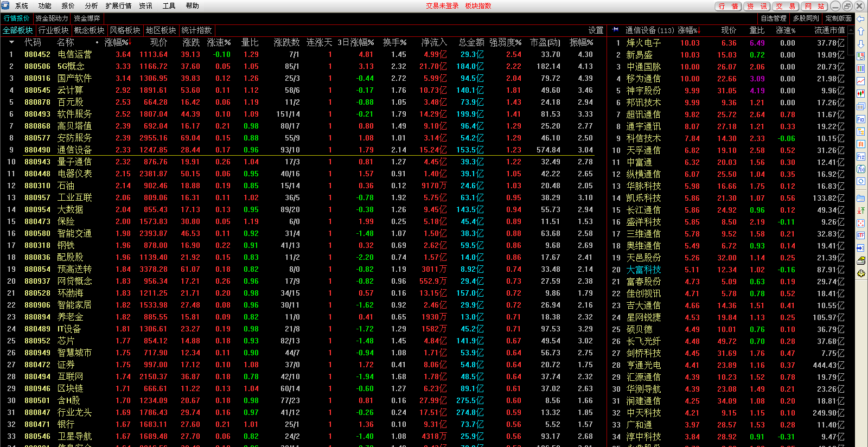The image size is (868, 447).
Task: Click the red dotted frame icon in sidebar
Action: point(861,223)
